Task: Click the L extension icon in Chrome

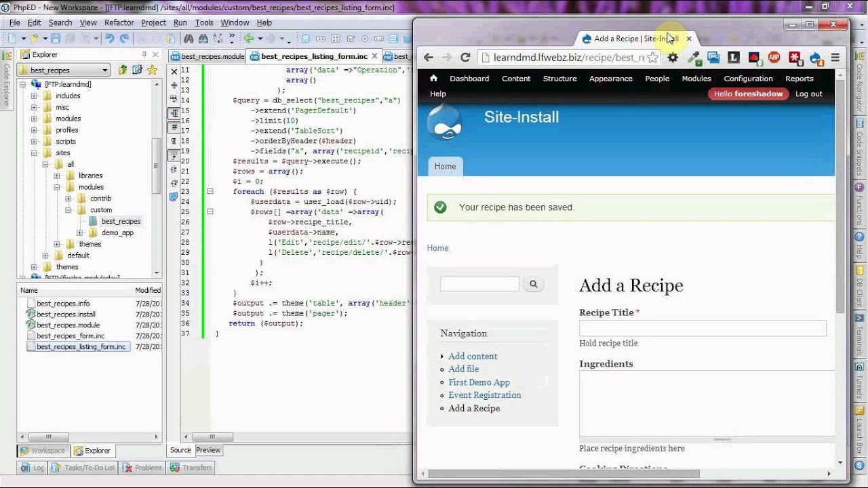Action: tap(734, 58)
